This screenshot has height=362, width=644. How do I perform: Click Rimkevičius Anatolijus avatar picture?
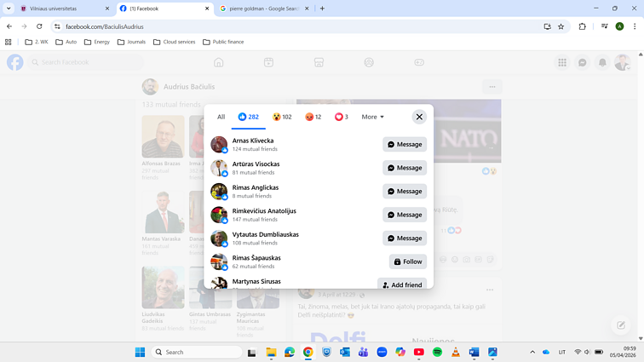[219, 215]
